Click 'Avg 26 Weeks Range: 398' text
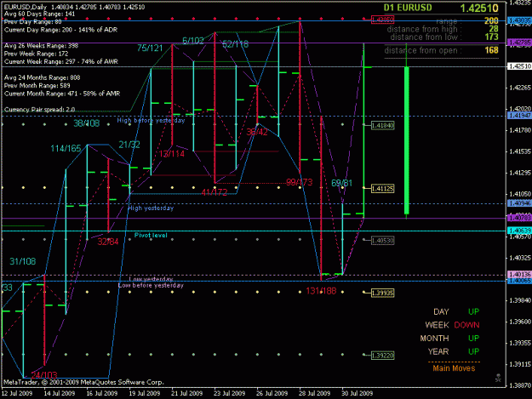Image resolution: width=532 pixels, height=399 pixels. (x=41, y=46)
